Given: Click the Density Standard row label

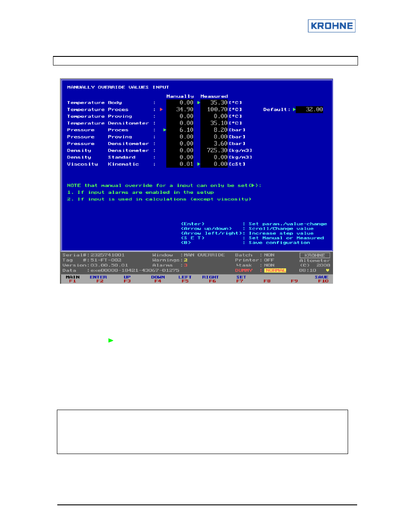Looking at the screenshot, I should tap(101, 157).
